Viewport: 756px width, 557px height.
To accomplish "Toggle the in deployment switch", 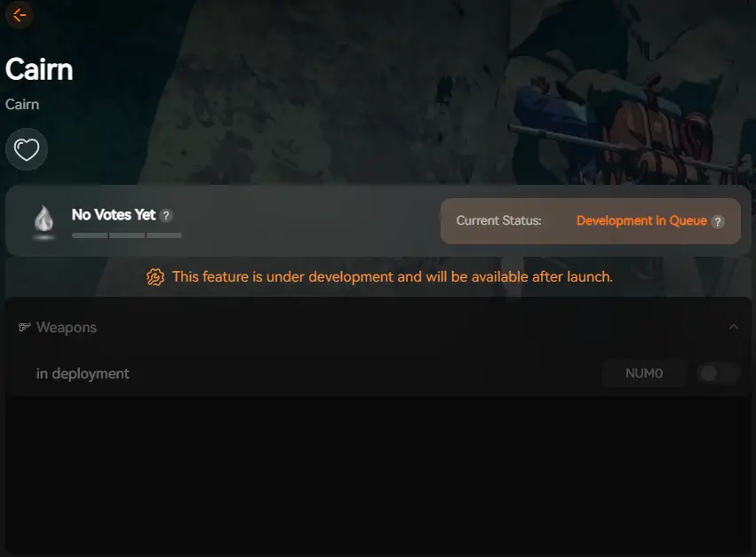I will pos(719,373).
